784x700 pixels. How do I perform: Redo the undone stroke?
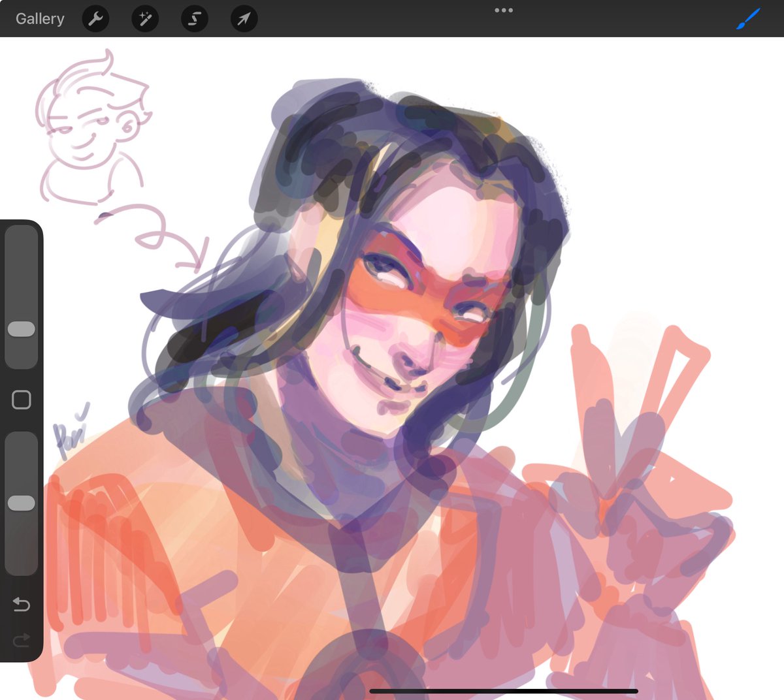click(22, 639)
